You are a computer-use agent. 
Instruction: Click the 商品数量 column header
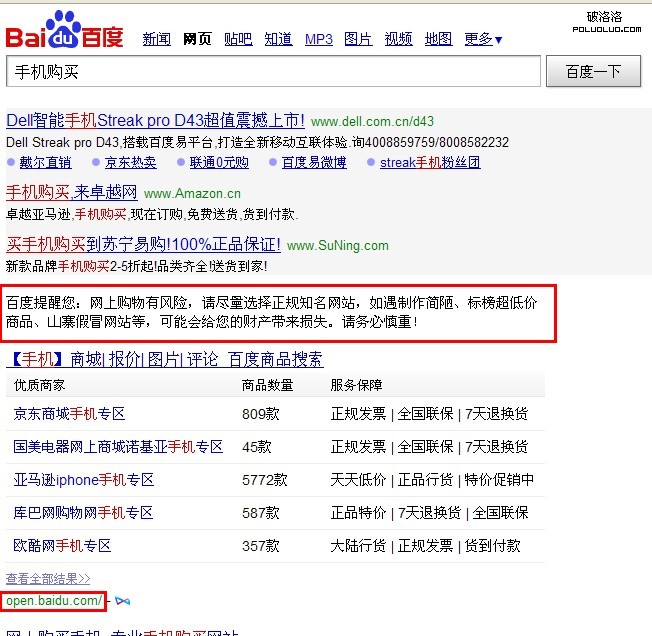(x=268, y=385)
